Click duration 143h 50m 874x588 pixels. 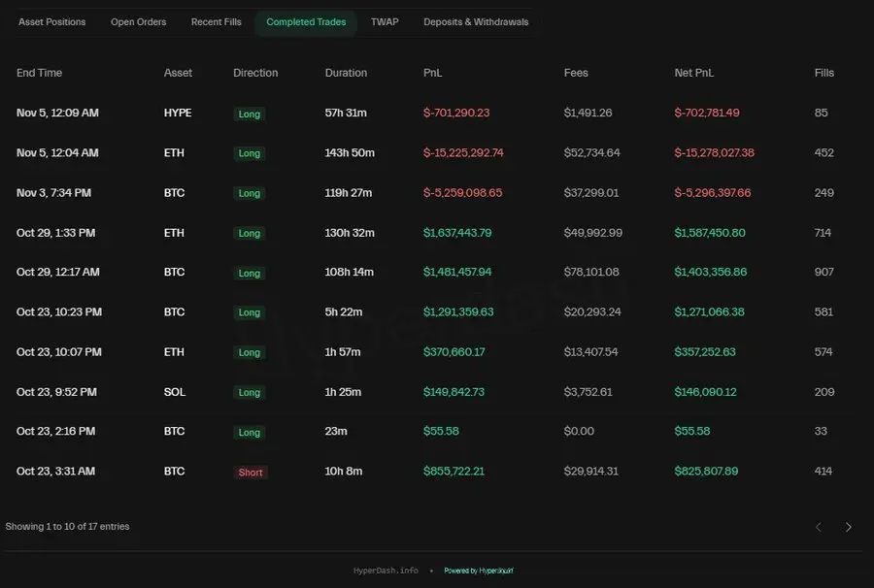(350, 153)
